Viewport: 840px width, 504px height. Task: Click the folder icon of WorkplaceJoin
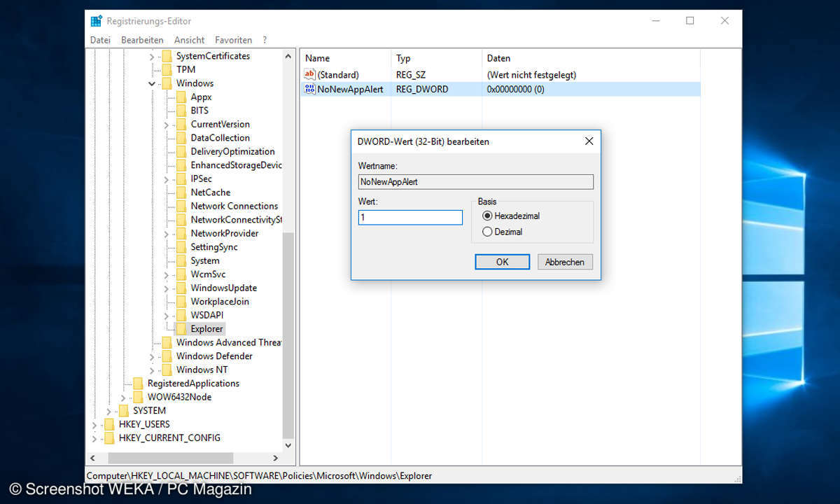pos(181,302)
